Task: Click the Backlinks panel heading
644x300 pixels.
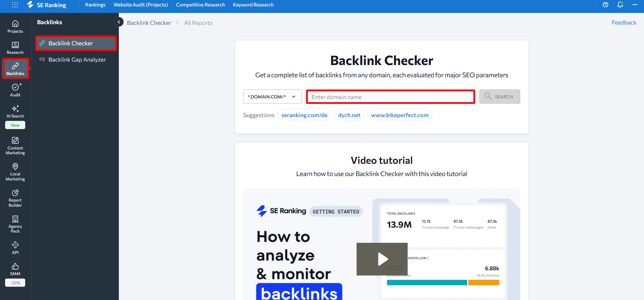Action: pos(50,22)
